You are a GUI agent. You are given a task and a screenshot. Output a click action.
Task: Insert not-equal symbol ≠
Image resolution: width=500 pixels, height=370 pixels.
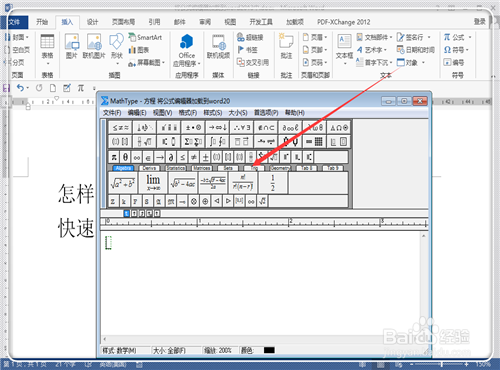193,157
